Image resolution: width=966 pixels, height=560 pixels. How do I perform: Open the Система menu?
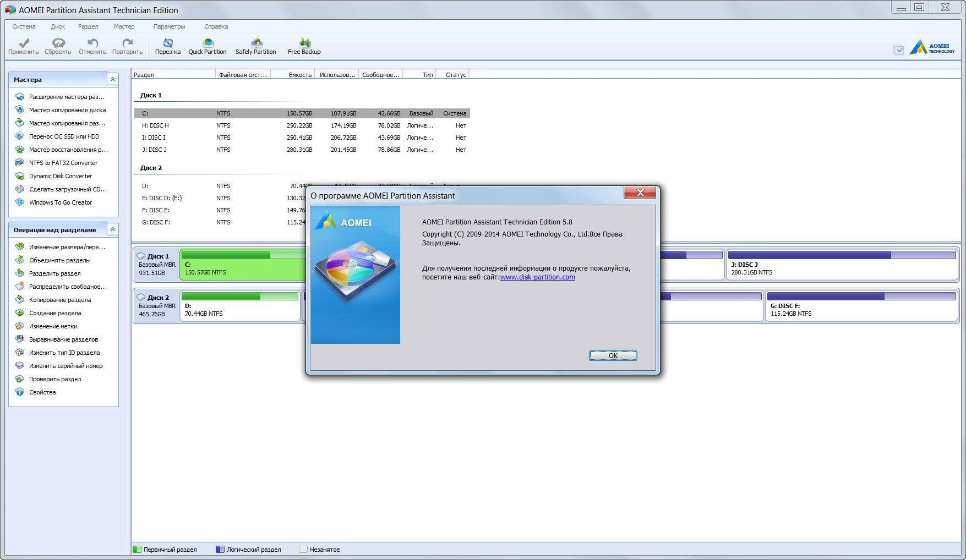pos(24,26)
